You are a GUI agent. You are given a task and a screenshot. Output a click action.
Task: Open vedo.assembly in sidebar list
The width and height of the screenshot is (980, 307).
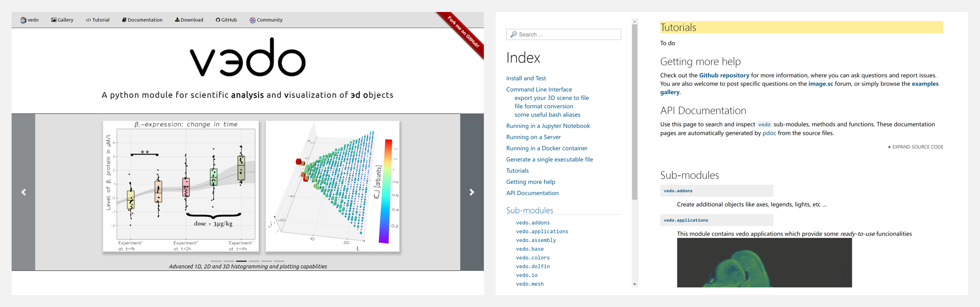pyautogui.click(x=536, y=240)
